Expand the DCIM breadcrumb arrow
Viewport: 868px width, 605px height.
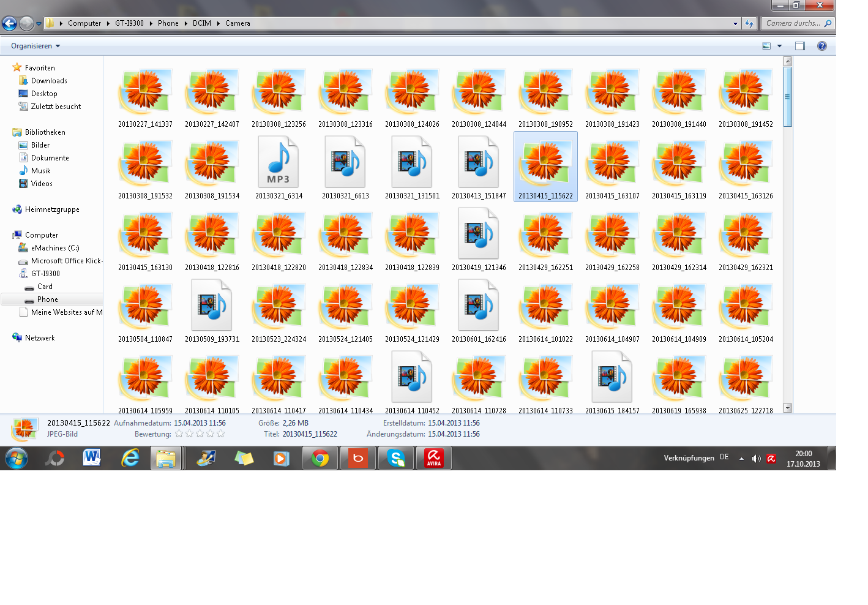click(218, 23)
